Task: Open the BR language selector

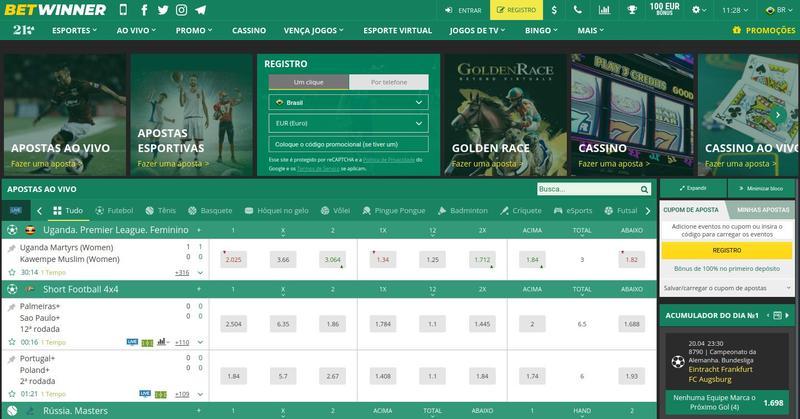Action: click(777, 10)
